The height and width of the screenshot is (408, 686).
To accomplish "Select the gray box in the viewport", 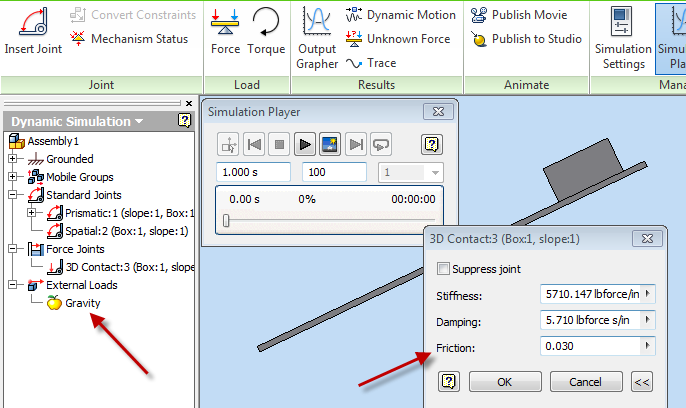I will coord(583,169).
